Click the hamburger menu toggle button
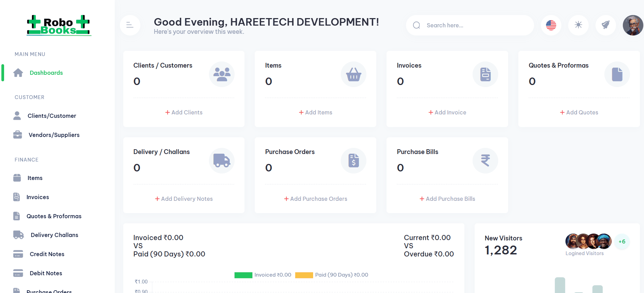Viewport: 644px width, 293px height. point(130,25)
